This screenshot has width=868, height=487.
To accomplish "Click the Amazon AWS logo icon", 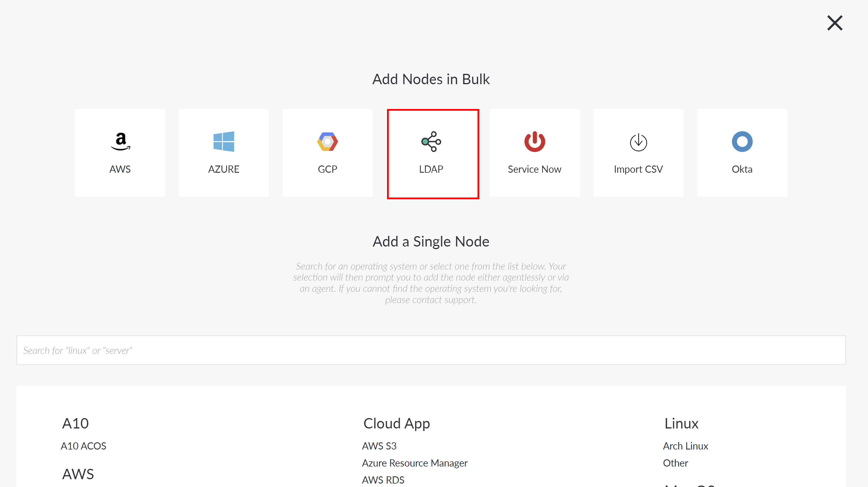I will (120, 142).
